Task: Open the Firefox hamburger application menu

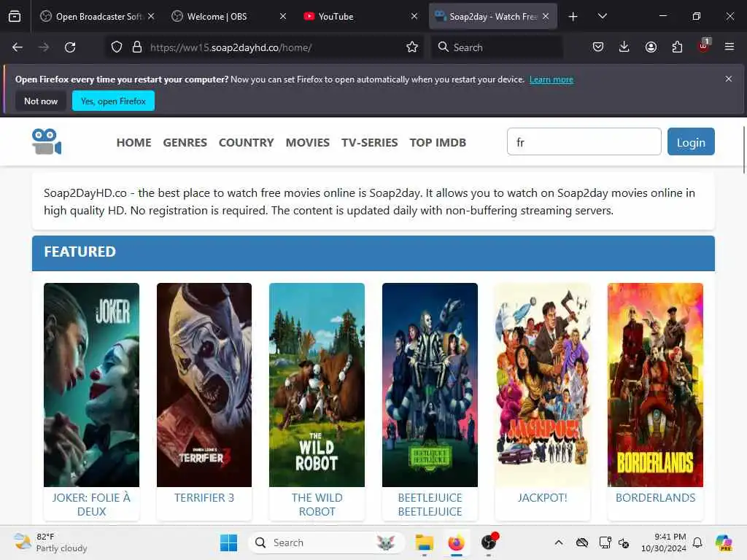Action: coord(729,47)
